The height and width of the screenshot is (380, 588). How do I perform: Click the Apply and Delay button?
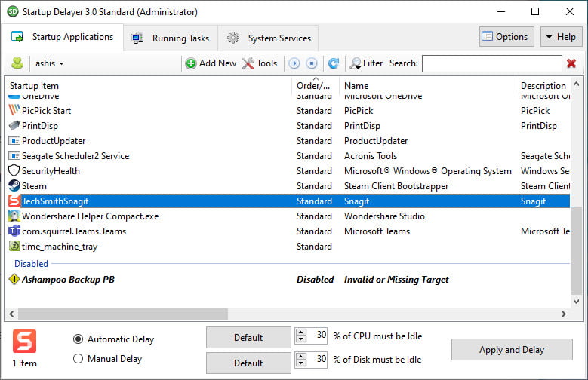512,350
